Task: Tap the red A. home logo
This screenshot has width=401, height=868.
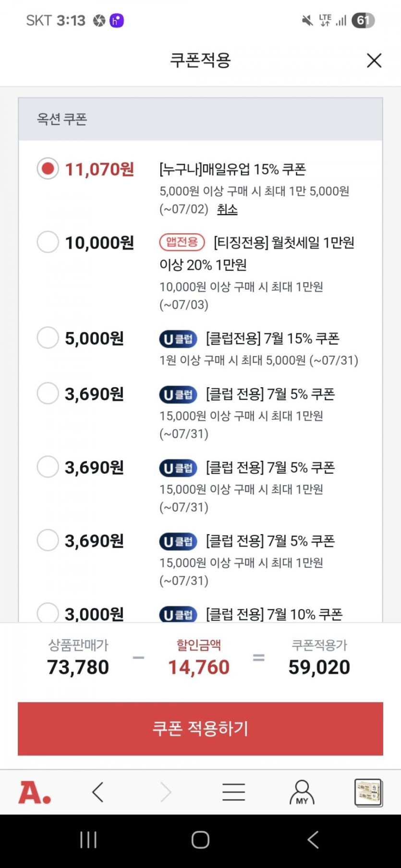Action: point(35,792)
